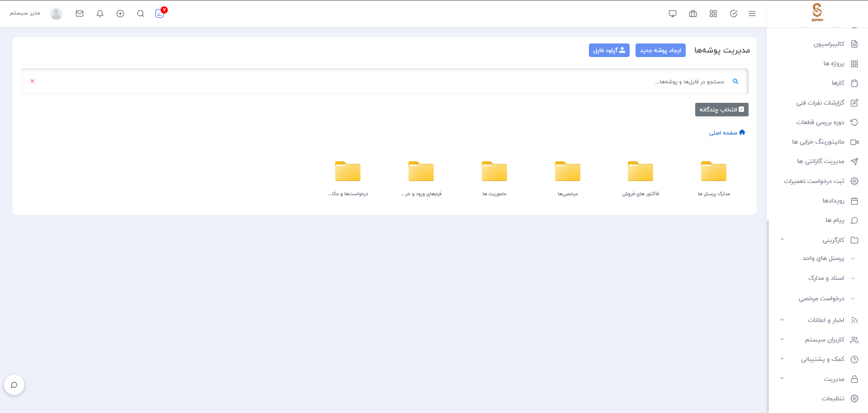Open the briefcase icon in top bar
Screen dimensions: 868x413
pos(693,14)
